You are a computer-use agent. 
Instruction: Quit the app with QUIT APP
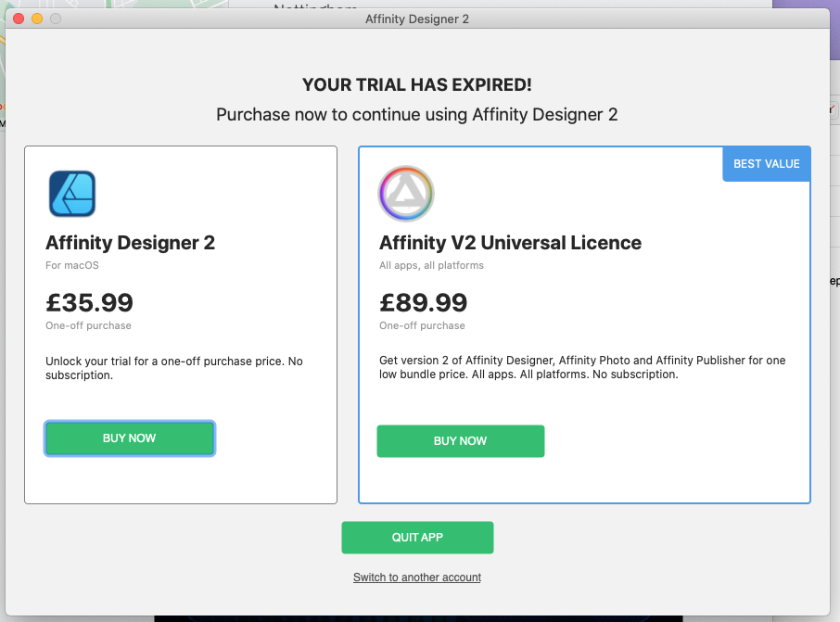coord(417,538)
